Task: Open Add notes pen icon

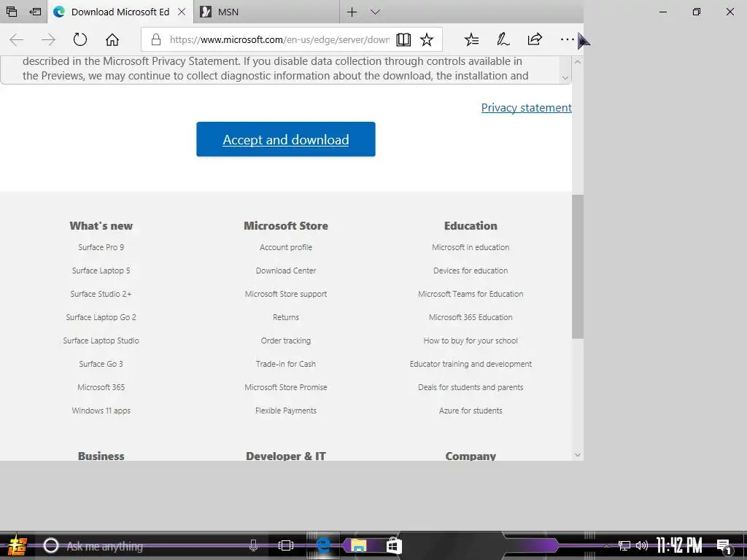Action: pos(503,39)
